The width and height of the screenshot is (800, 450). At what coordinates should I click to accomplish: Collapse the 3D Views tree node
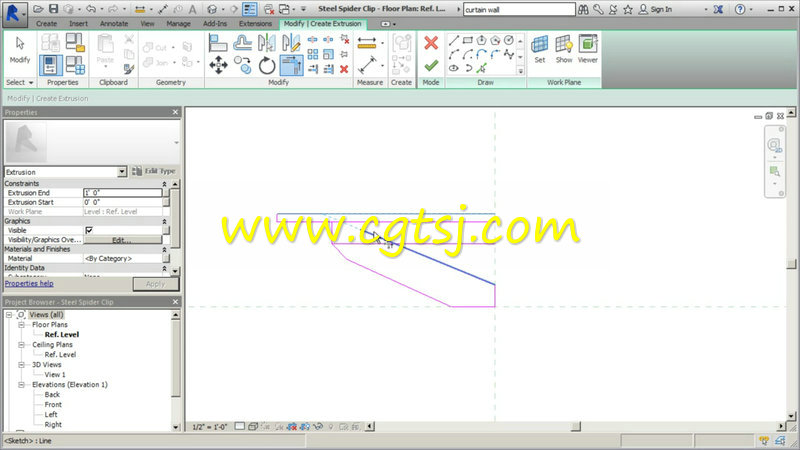click(x=21, y=365)
